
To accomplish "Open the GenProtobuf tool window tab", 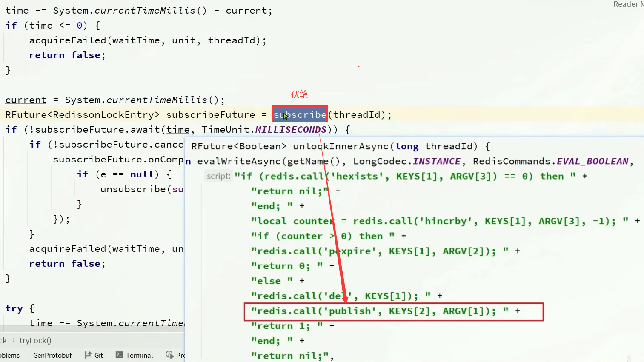I will 52,355.
